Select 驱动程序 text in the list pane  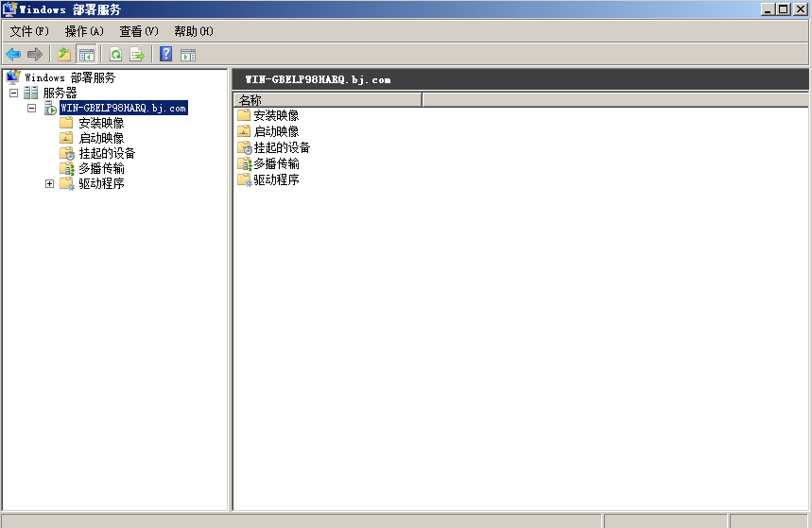click(277, 179)
